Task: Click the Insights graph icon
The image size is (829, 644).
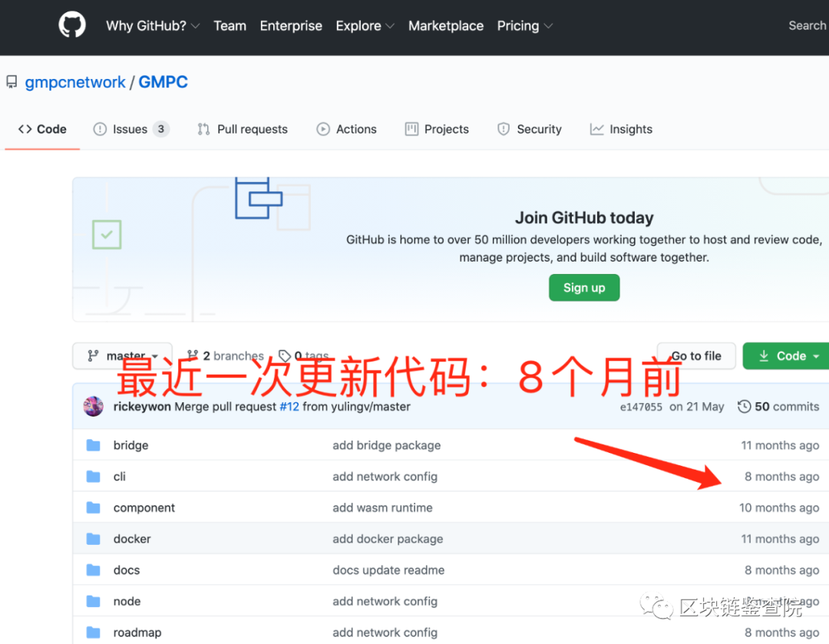Action: [x=597, y=129]
